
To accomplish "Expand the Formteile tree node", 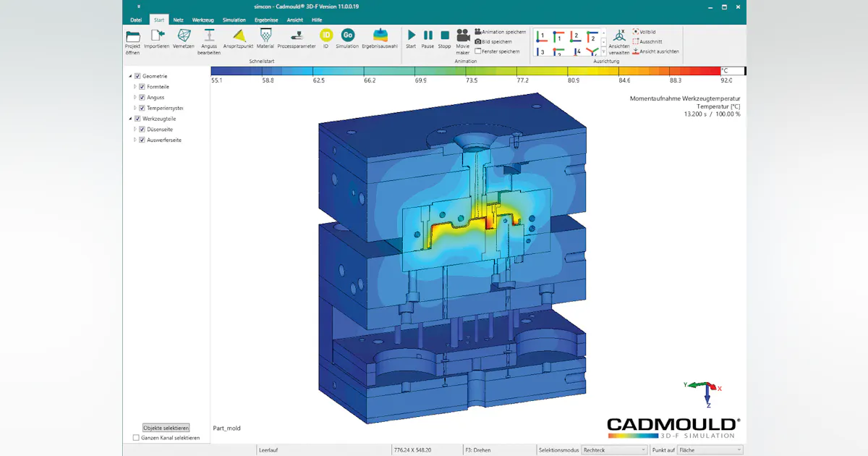I will coord(135,87).
